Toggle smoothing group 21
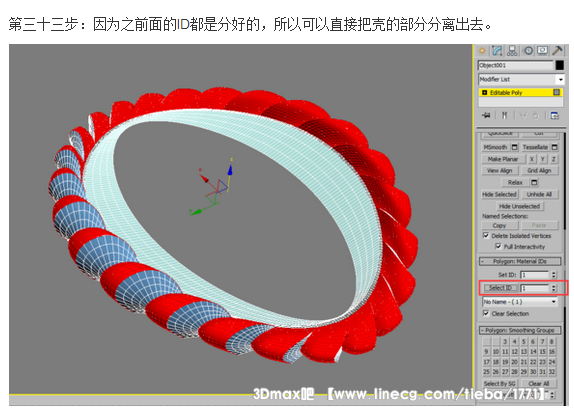This screenshot has width=574, height=411. tap(524, 362)
